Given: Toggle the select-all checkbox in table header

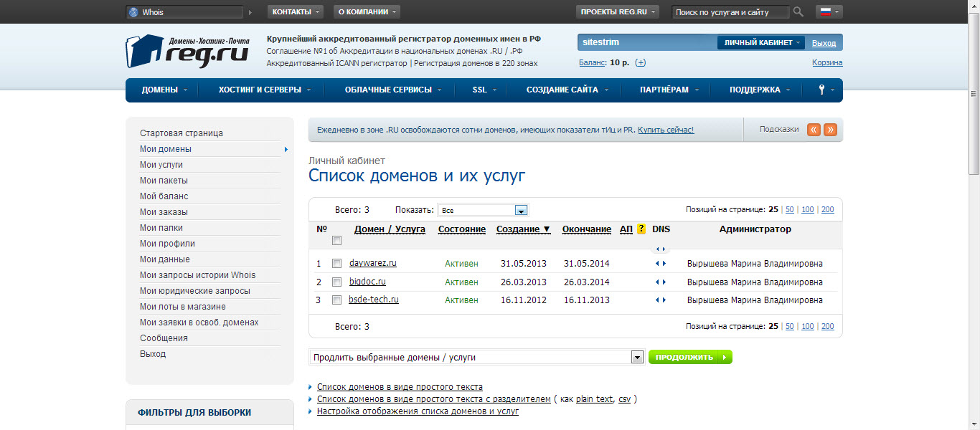Looking at the screenshot, I should 336,242.
